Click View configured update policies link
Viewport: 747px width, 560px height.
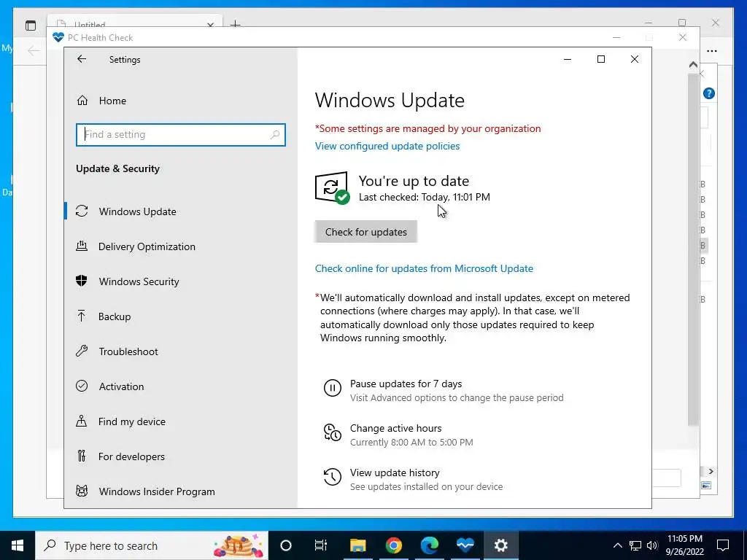coord(387,146)
